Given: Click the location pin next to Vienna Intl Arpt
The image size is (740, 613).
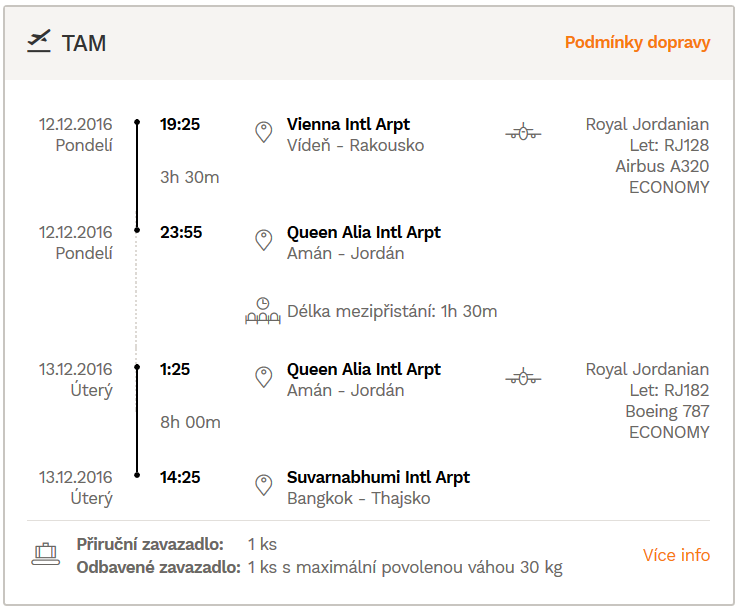Looking at the screenshot, I should pos(264,132).
